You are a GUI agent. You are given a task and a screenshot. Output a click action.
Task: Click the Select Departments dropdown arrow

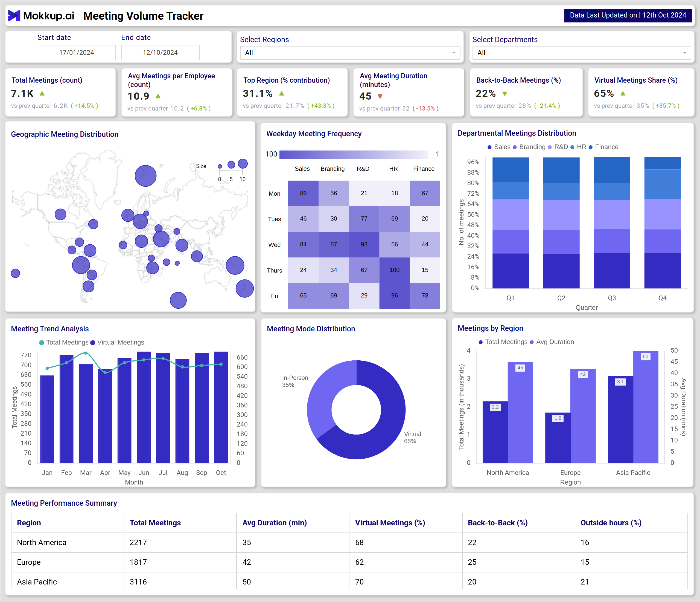(x=684, y=53)
